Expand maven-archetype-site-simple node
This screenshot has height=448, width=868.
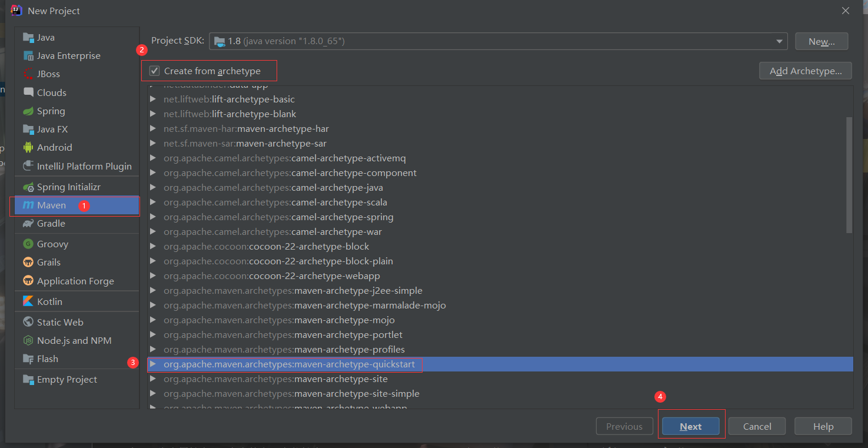pyautogui.click(x=153, y=394)
